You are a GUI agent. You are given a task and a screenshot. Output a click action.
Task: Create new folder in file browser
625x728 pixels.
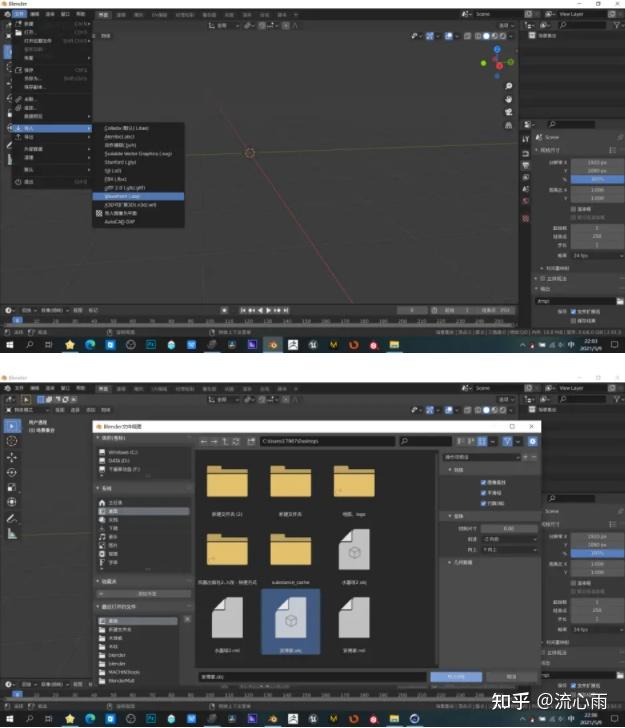pyautogui.click(x=251, y=442)
